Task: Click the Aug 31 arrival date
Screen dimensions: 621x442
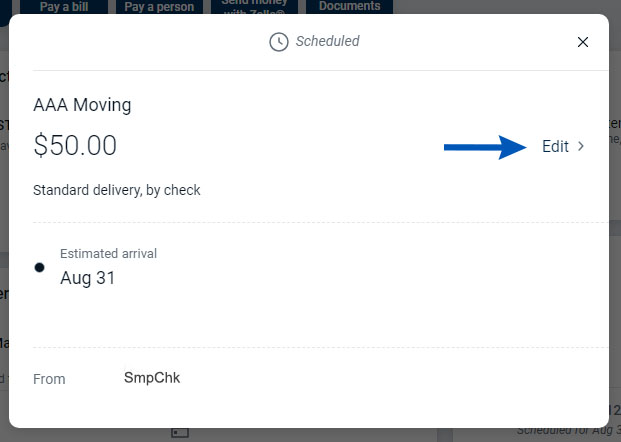Action: pyautogui.click(x=88, y=278)
